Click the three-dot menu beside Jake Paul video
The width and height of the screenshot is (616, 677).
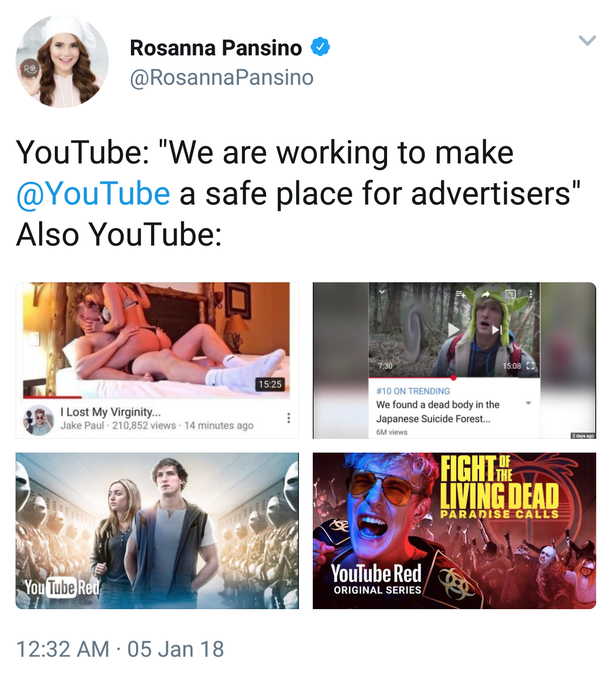288,418
